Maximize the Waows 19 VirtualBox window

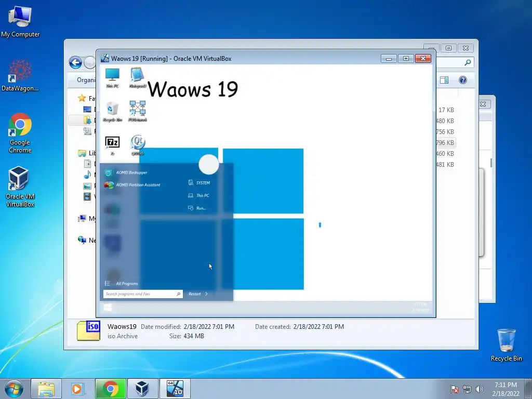[406, 59]
